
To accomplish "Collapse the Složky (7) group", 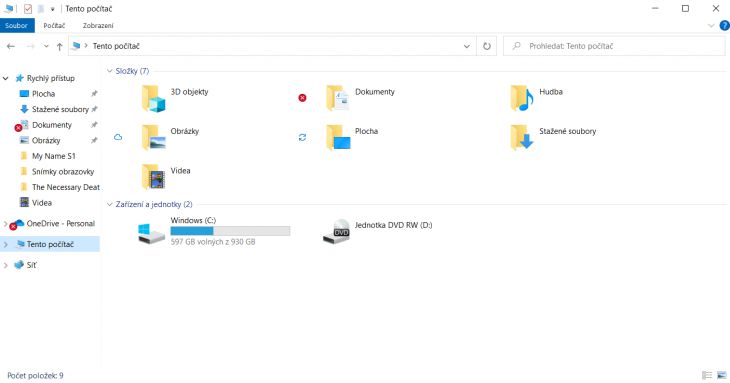I will tap(110, 71).
